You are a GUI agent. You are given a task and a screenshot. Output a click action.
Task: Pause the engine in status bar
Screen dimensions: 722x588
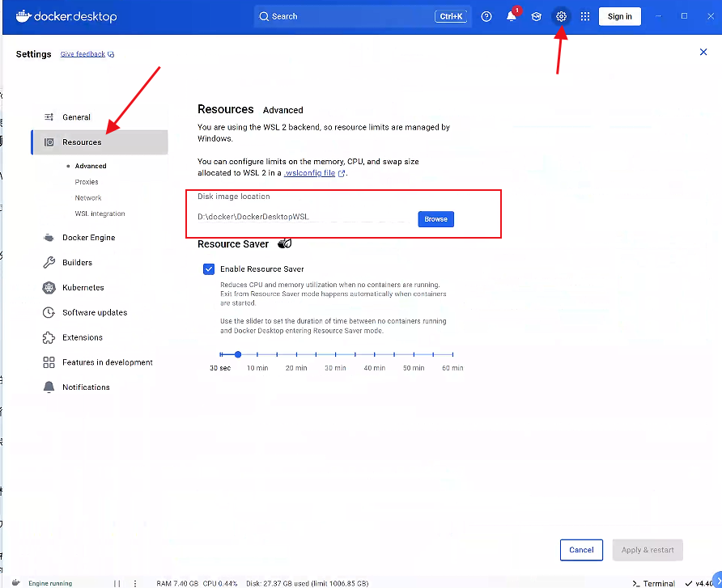[117, 583]
